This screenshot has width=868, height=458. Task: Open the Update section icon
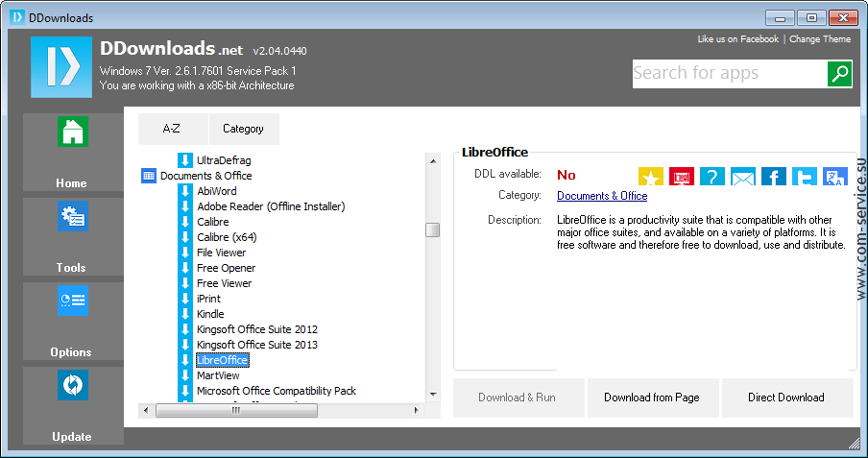click(73, 385)
